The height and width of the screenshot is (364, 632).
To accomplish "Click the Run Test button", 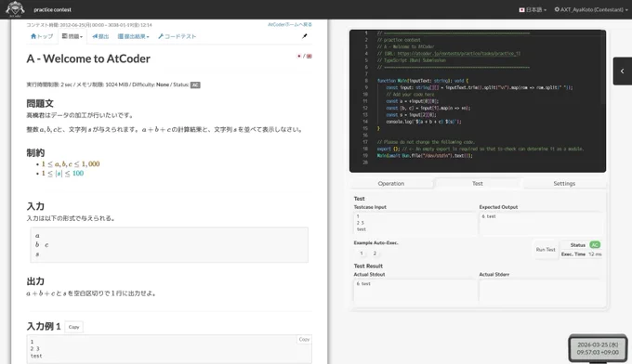I will (x=546, y=250).
